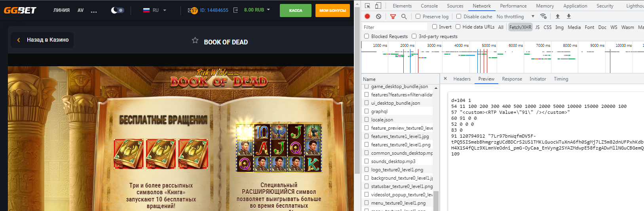The width and height of the screenshot is (644, 211).
Task: Open the messages envelope with 57 badge
Action: [192, 10]
